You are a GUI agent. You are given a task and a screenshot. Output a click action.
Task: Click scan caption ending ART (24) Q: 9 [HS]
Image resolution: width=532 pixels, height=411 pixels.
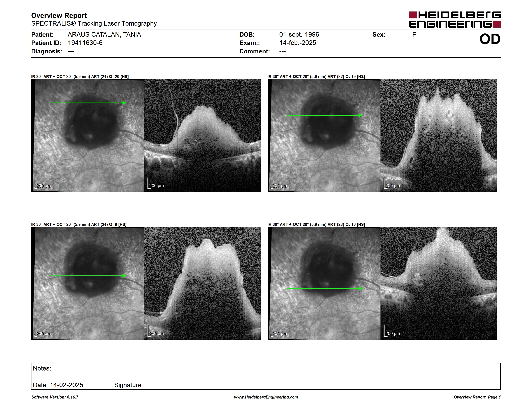coord(79,224)
